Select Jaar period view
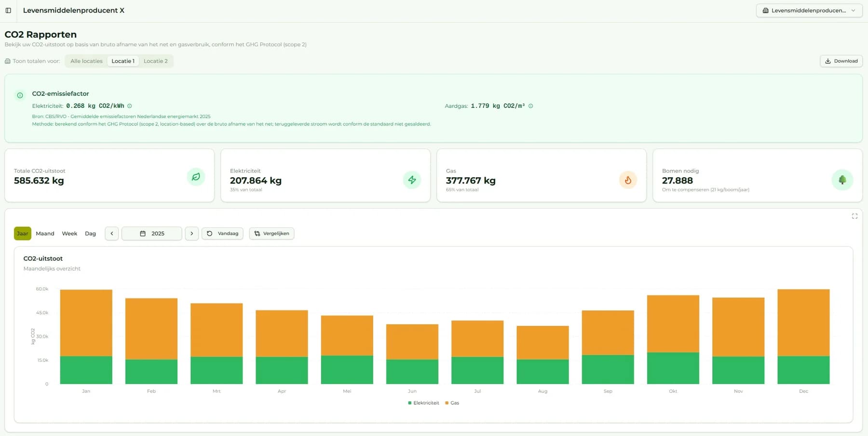 (x=23, y=234)
